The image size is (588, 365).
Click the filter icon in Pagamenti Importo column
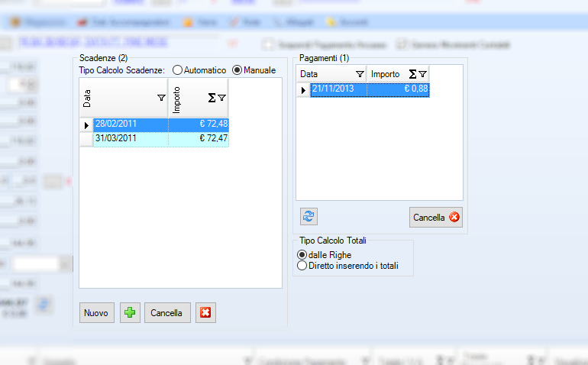click(x=422, y=74)
